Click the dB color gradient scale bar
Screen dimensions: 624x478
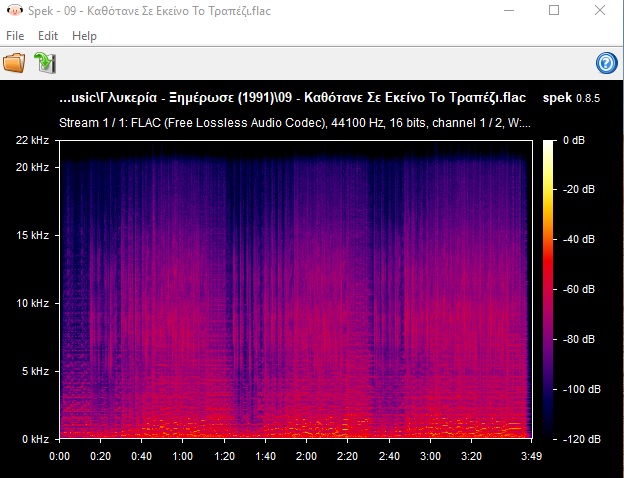coord(548,290)
